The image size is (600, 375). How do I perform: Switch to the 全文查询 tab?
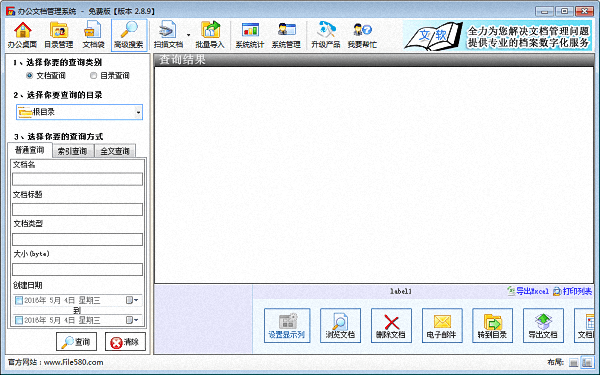pos(115,152)
